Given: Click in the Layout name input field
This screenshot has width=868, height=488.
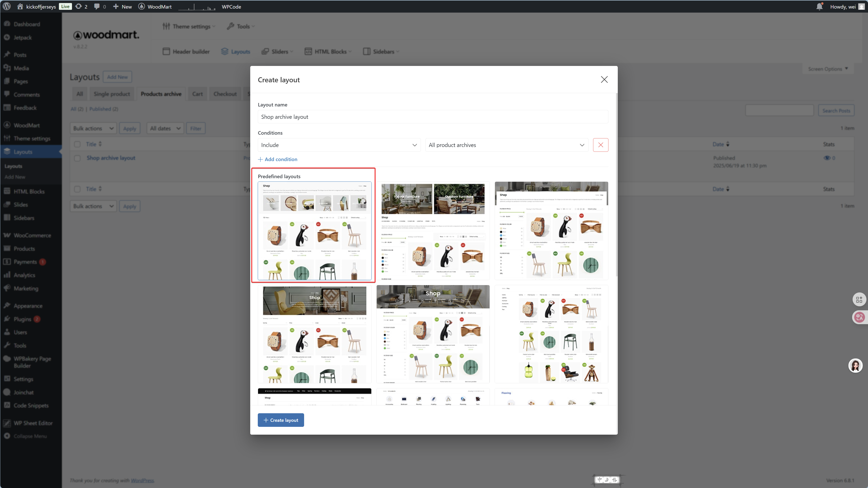Looking at the screenshot, I should (433, 117).
